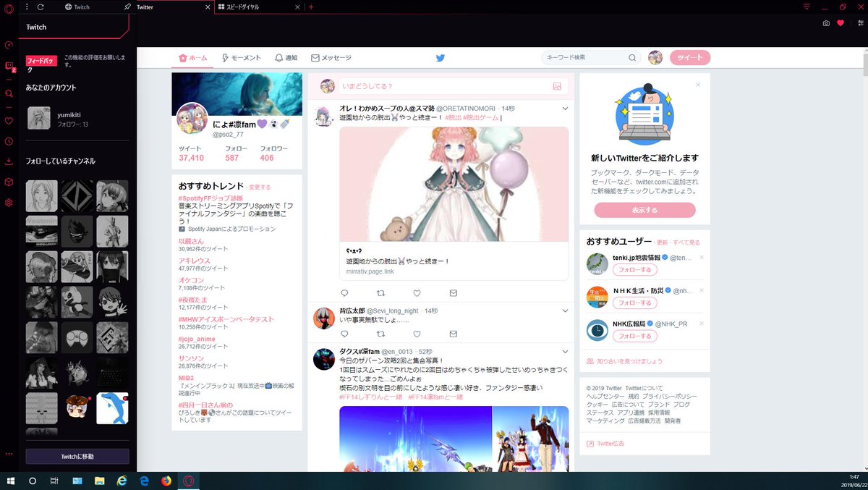Click the three-dot sidebar setup icon at bottom
Image resolution: width=868 pixels, height=490 pixels.
(9, 454)
